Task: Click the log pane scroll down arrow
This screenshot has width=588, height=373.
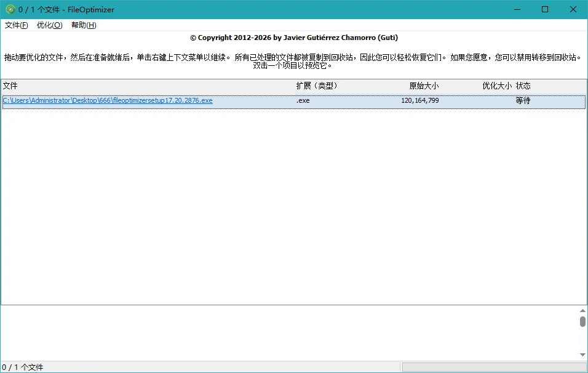Action: pyautogui.click(x=582, y=355)
